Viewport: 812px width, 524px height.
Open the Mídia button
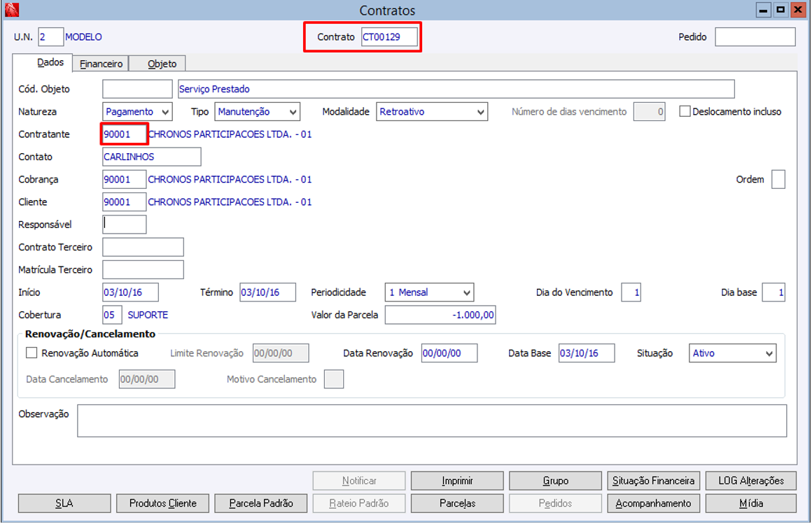751,503
